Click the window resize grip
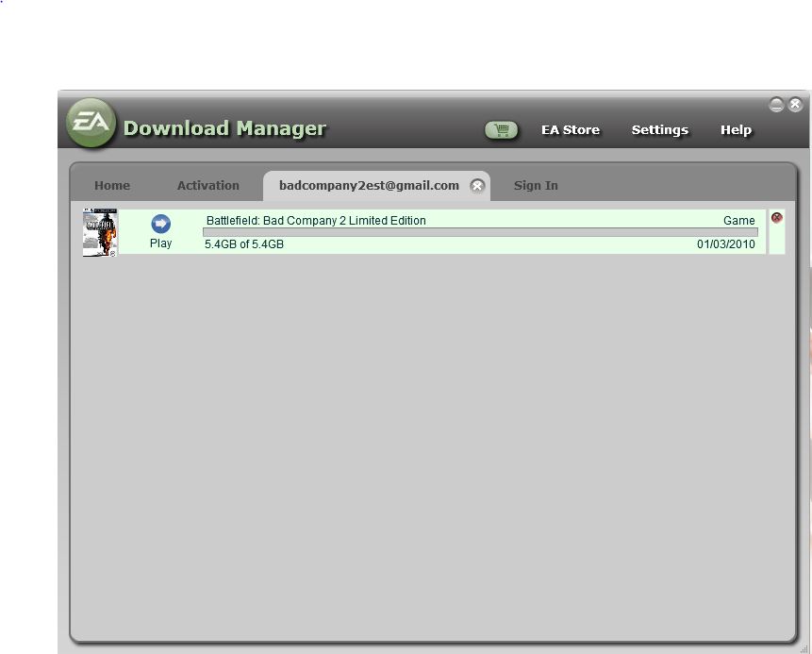The image size is (812, 654). [804, 648]
